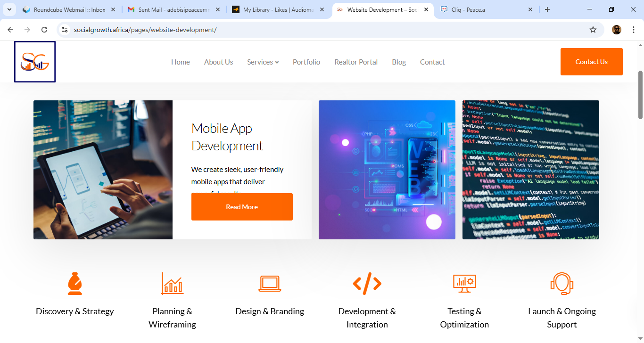Click the page vertical scrollbar thumb

coord(640,94)
